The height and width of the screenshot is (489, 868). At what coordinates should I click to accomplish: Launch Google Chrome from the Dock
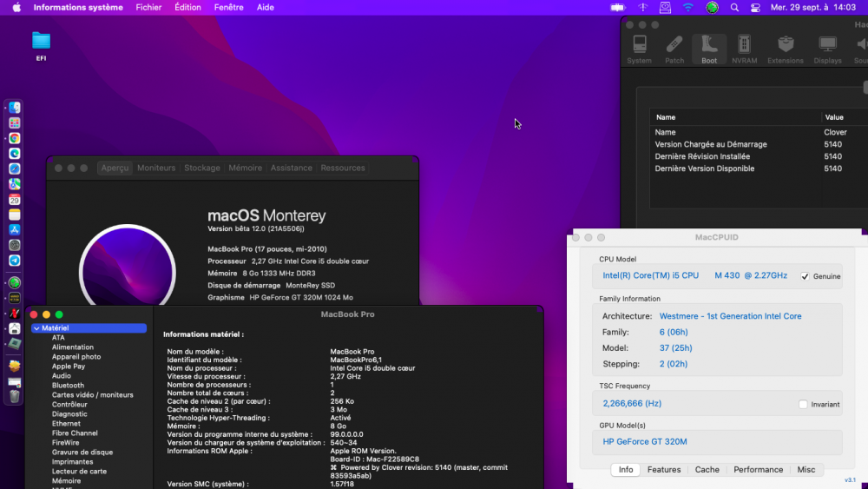[x=15, y=138]
